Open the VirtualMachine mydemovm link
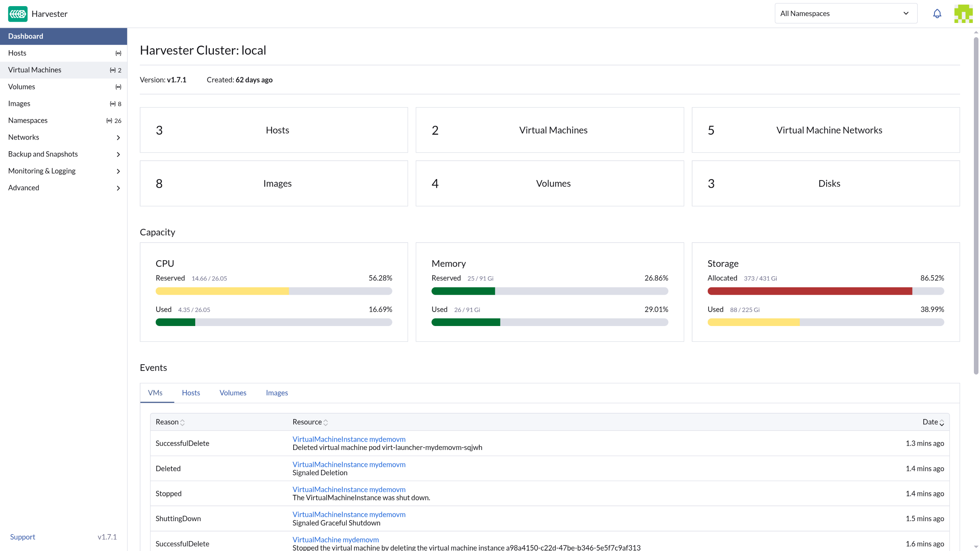The width and height of the screenshot is (980, 551). tap(335, 540)
